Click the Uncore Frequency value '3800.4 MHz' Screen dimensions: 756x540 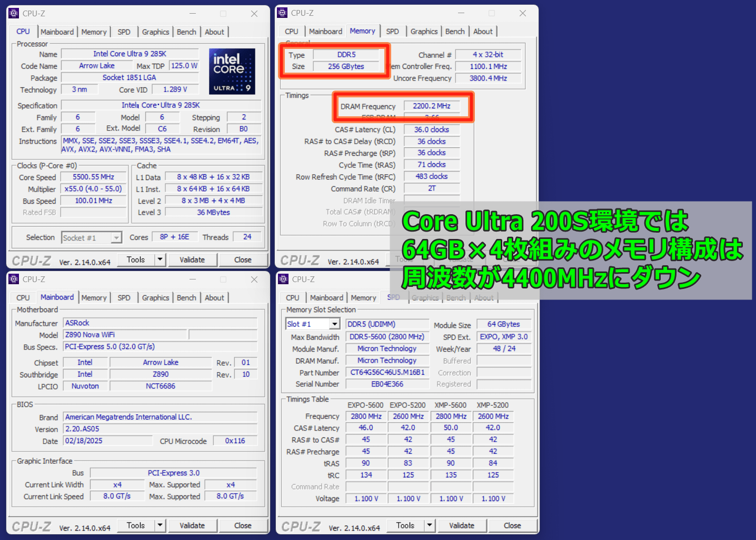coord(489,78)
